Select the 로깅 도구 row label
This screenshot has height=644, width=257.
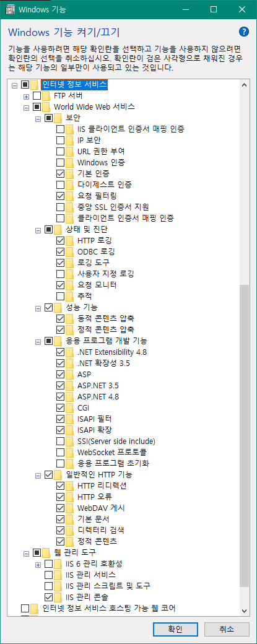pyautogui.click(x=93, y=263)
